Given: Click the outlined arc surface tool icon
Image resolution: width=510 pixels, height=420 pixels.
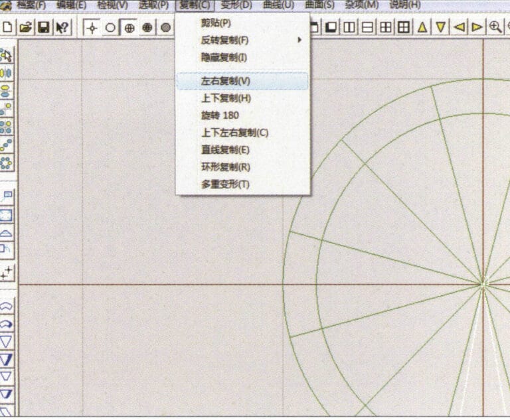Looking at the screenshot, I should tap(7, 307).
